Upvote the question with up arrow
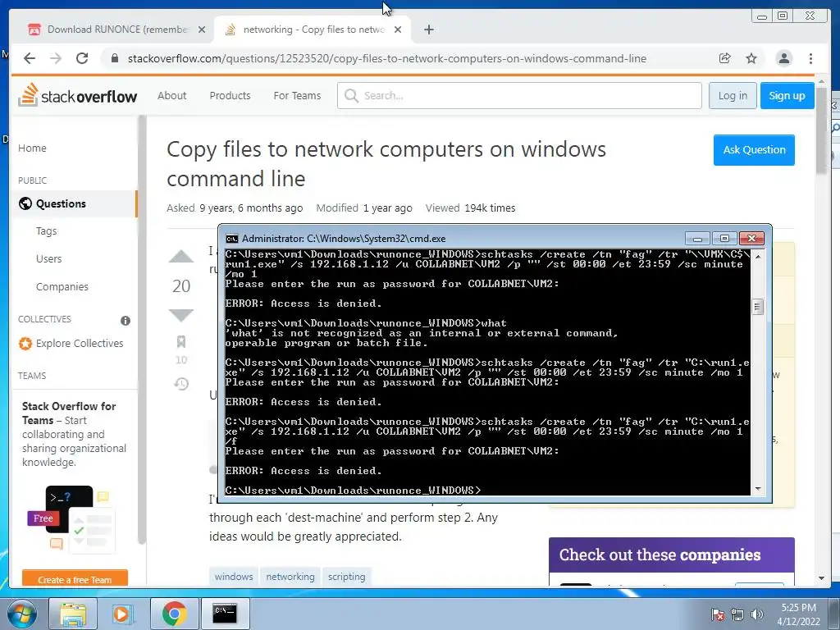840x630 pixels. pos(181,257)
